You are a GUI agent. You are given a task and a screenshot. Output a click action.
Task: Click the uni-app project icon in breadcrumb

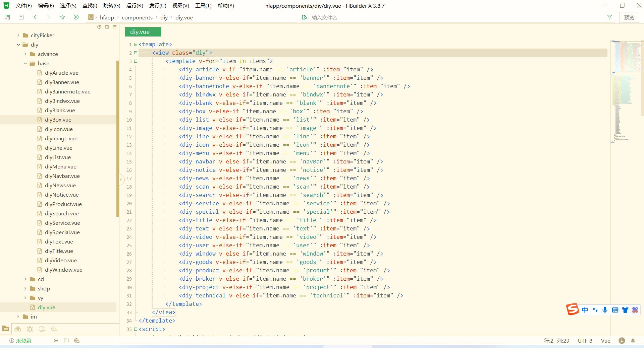pos(91,17)
